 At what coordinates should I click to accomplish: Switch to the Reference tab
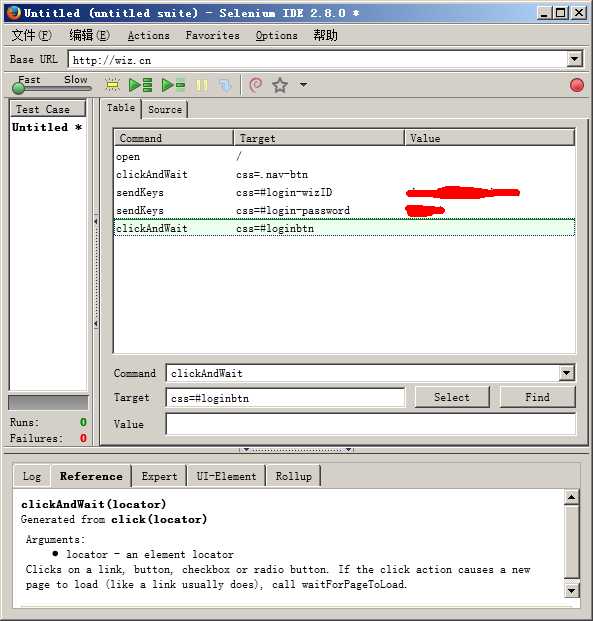pyautogui.click(x=91, y=476)
